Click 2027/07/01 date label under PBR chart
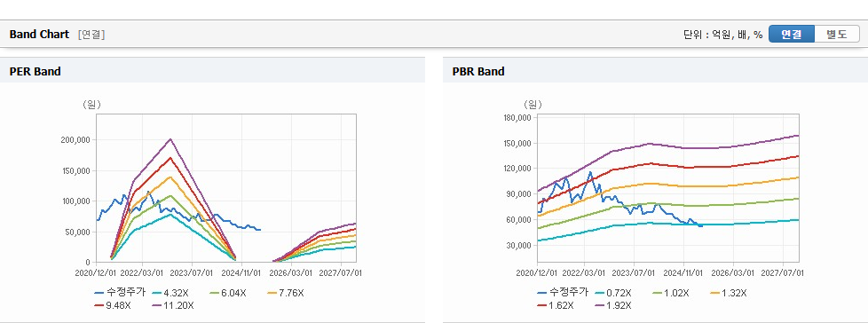This screenshot has height=323, width=868. (x=783, y=272)
